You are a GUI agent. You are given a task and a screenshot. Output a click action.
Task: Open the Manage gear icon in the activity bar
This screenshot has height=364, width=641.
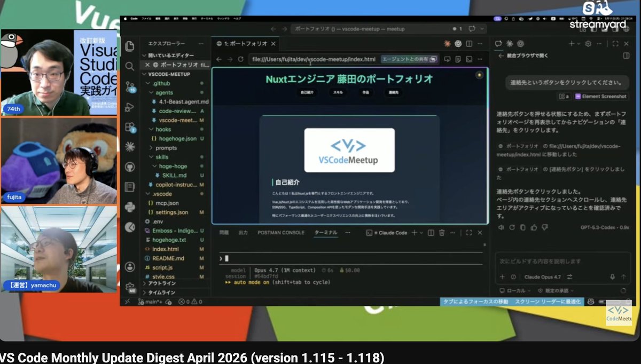[129, 287]
